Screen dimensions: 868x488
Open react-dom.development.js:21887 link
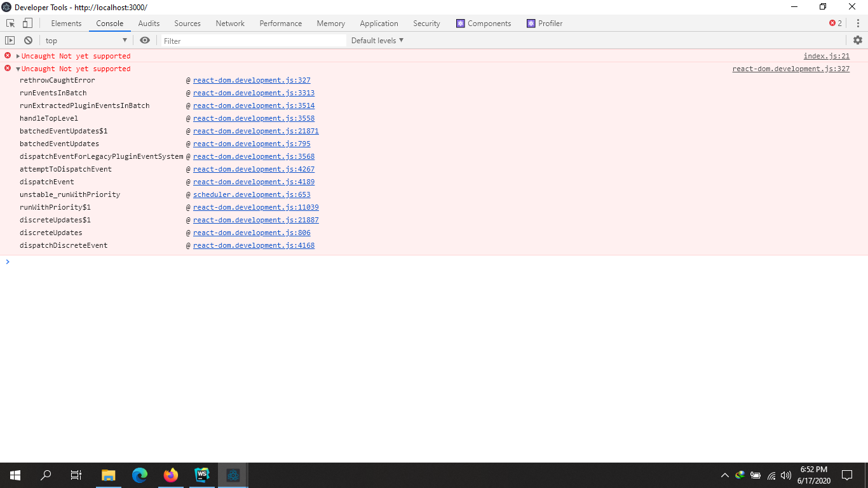tap(256, 220)
